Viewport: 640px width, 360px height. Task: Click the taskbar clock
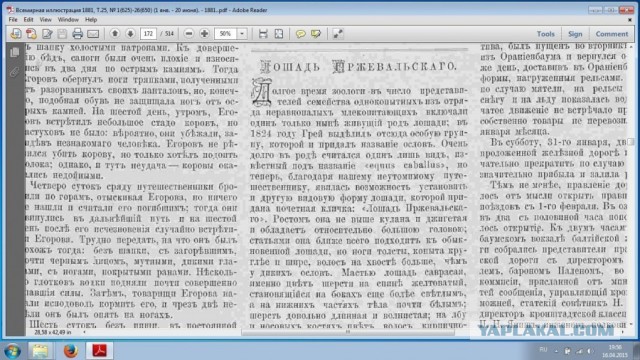point(614,351)
